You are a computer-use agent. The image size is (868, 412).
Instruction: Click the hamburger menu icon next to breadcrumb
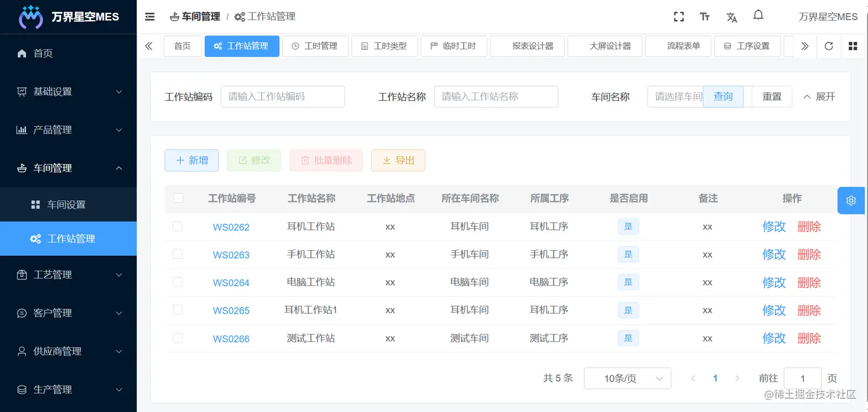pos(149,17)
